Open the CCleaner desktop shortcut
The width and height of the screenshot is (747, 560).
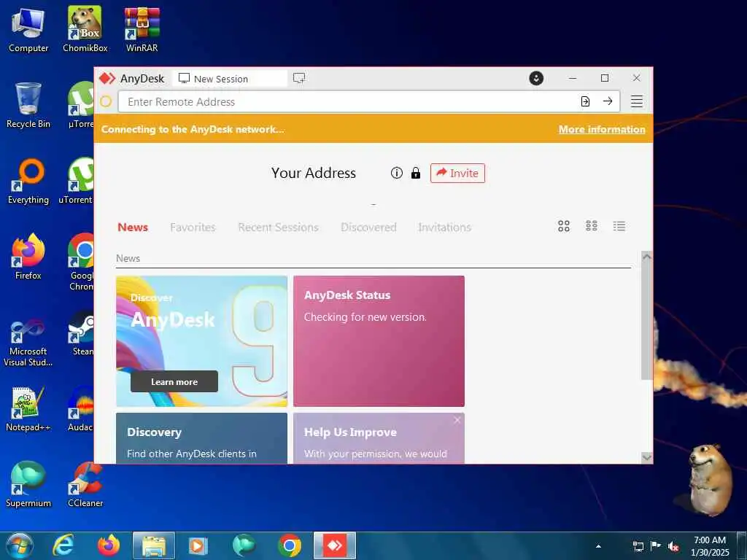point(85,484)
